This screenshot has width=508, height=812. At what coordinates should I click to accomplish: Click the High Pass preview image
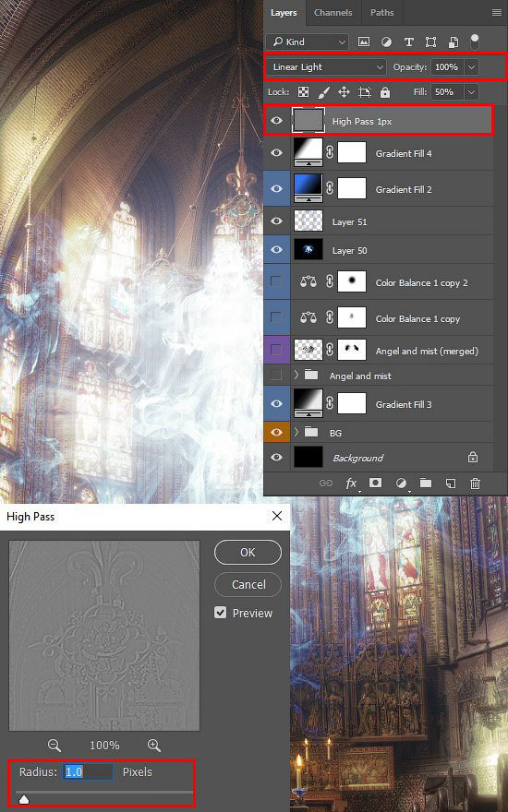click(x=104, y=636)
